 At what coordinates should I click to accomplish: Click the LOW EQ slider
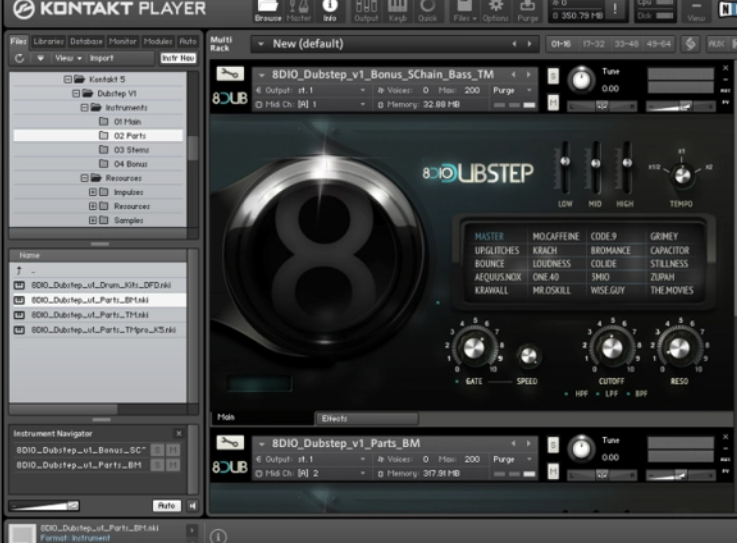[x=565, y=161]
